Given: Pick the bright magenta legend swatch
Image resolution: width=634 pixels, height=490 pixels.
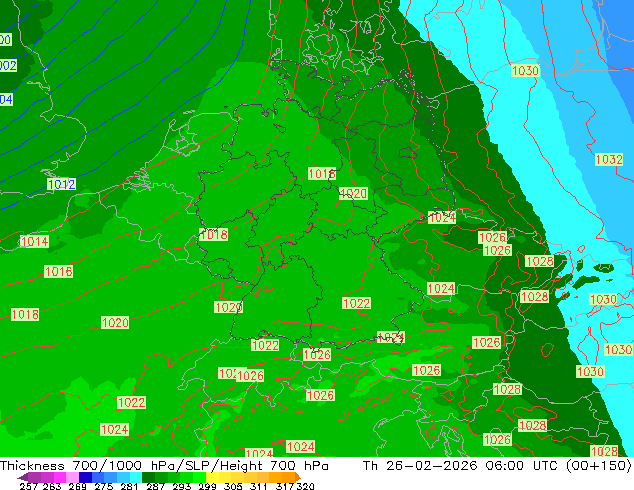Looking at the screenshot, I should (59, 477).
